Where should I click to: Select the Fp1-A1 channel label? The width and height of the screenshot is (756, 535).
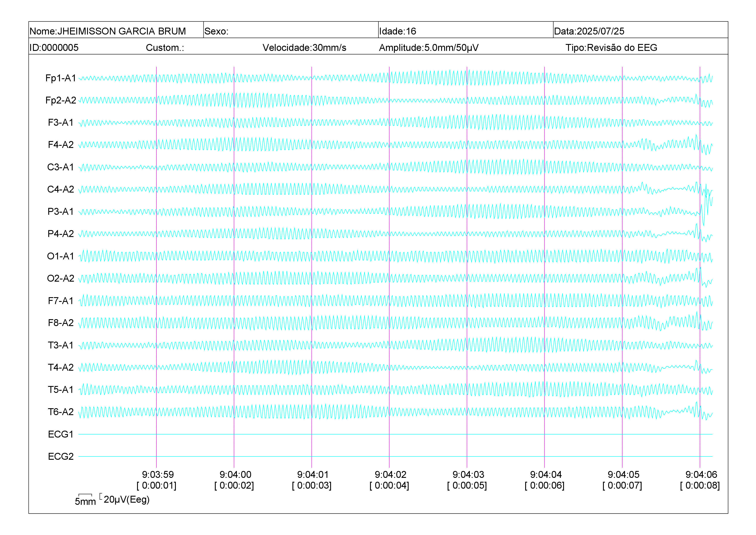[x=61, y=78]
